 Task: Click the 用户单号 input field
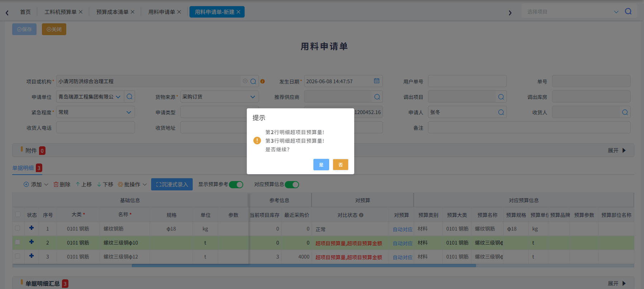[467, 81]
